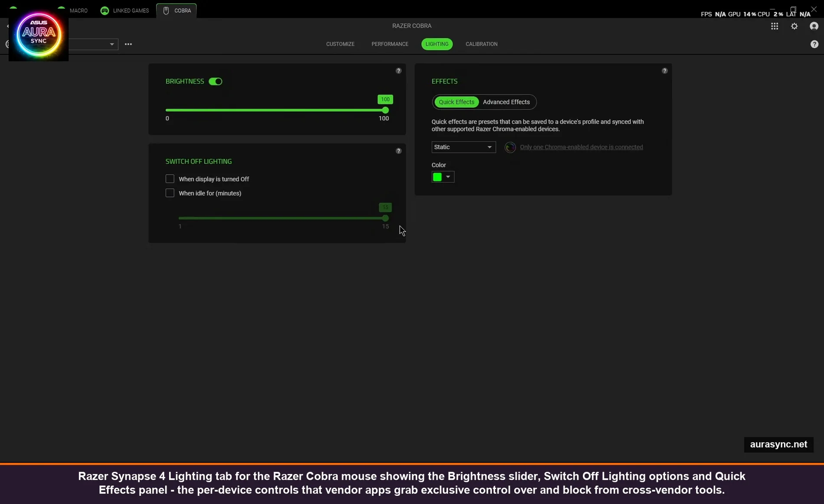This screenshot has height=504, width=824.
Task: Click the user account icon
Action: point(814,26)
